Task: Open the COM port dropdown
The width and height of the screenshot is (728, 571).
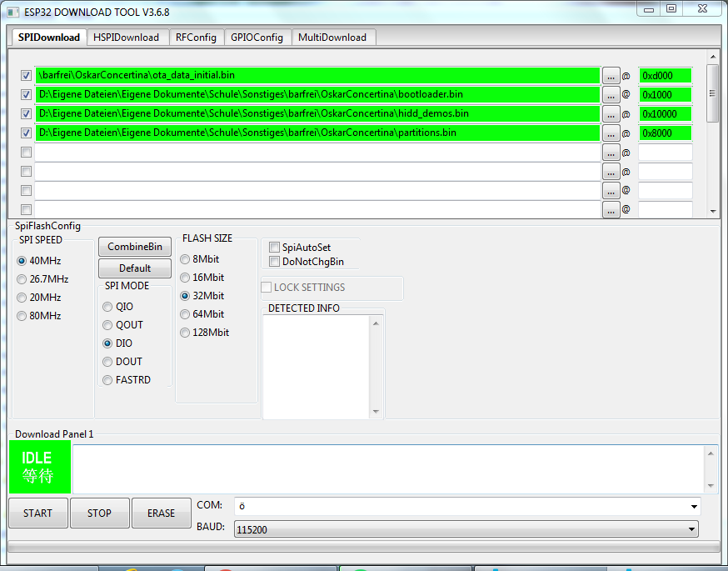Action: pos(694,507)
